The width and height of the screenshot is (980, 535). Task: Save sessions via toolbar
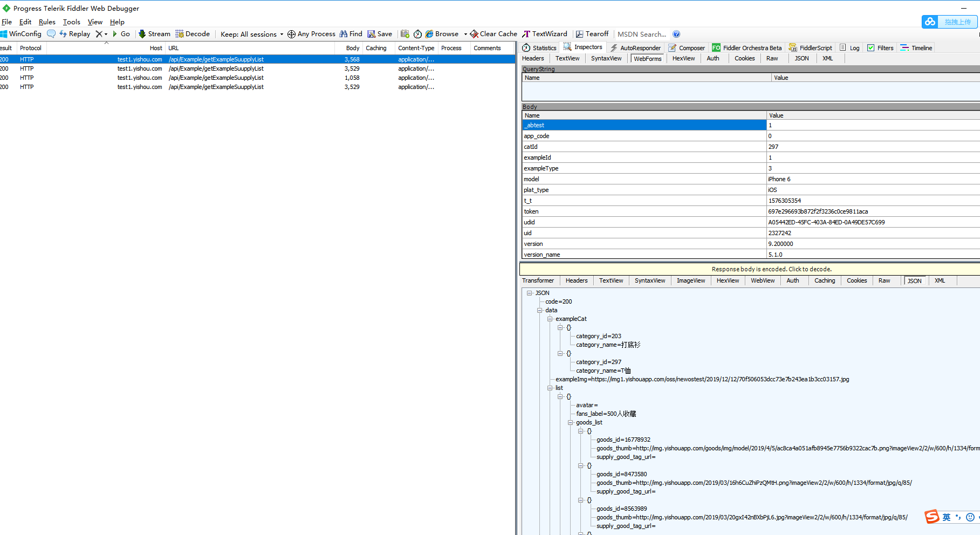click(x=380, y=34)
